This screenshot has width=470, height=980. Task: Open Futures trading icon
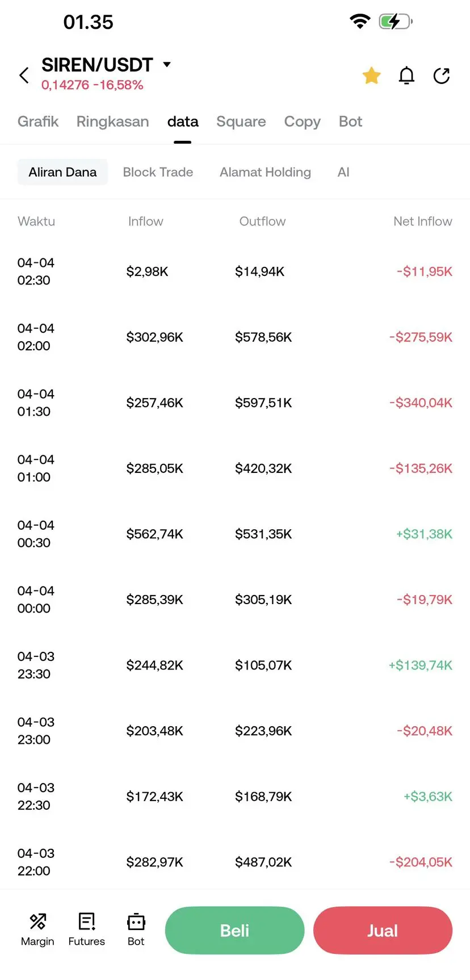tap(86, 929)
